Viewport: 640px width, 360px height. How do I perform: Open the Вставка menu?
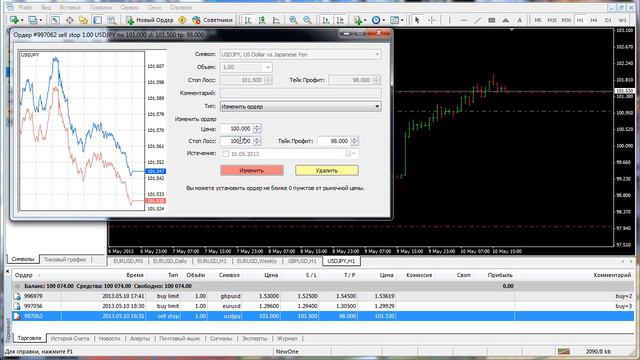click(x=70, y=7)
